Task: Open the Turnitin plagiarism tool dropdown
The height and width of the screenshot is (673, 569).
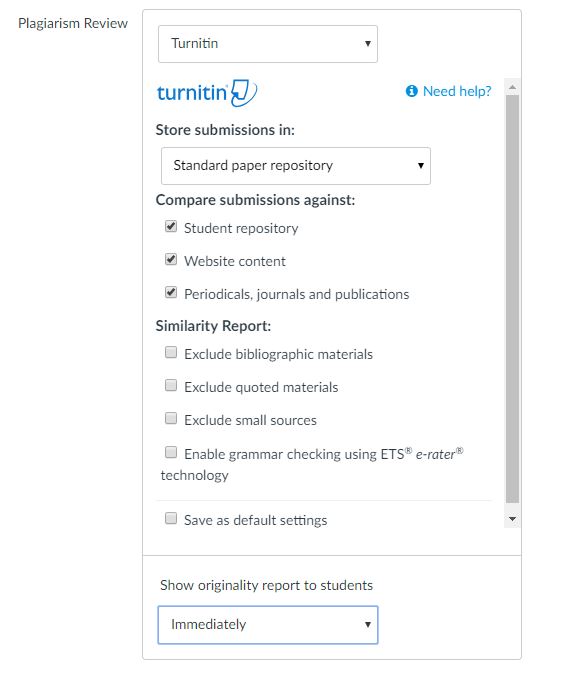Action: pos(268,44)
